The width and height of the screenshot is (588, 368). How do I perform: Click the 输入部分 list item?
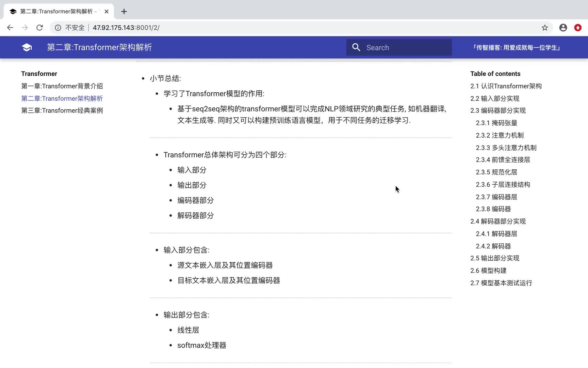[192, 170]
